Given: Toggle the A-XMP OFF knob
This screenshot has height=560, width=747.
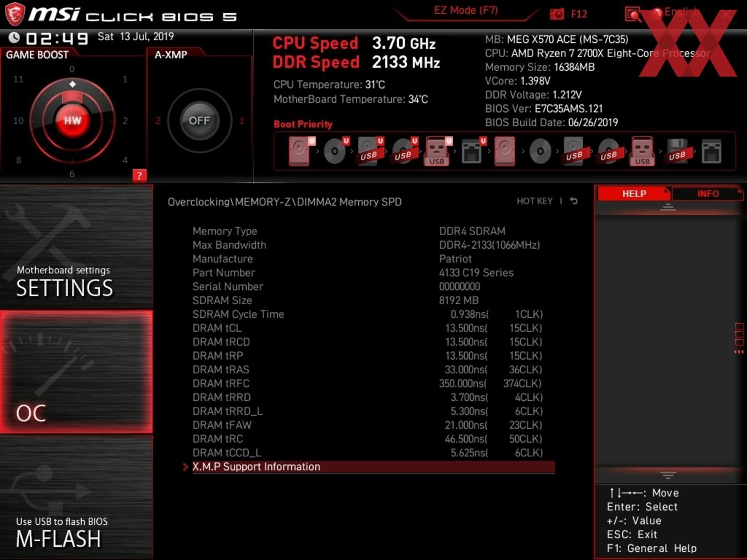Looking at the screenshot, I should pyautogui.click(x=199, y=120).
